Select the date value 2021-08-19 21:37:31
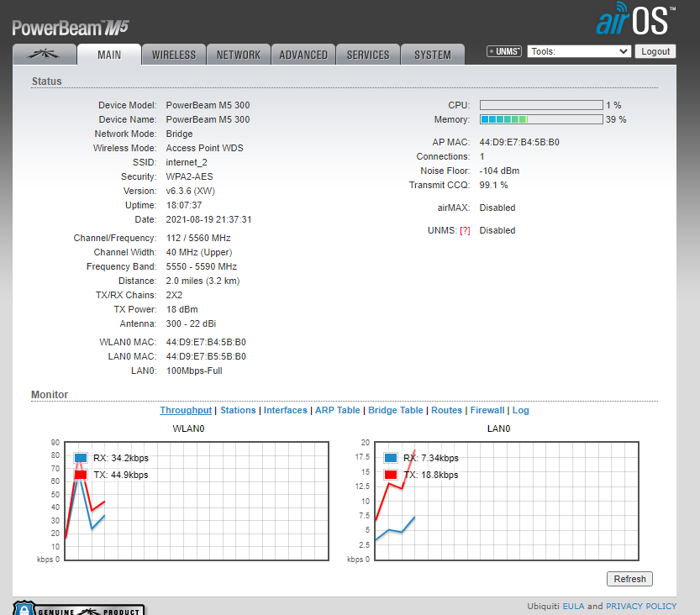The width and height of the screenshot is (700, 615). pos(208,219)
